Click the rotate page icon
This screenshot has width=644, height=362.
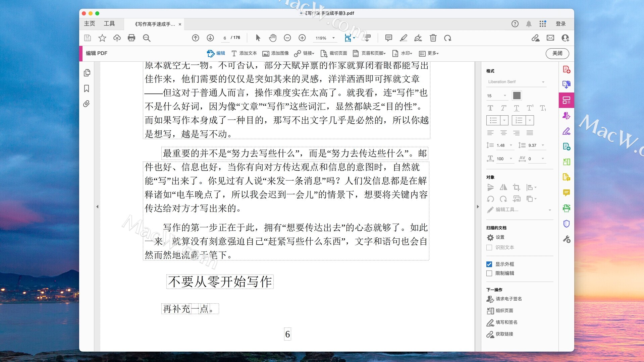[x=448, y=38]
